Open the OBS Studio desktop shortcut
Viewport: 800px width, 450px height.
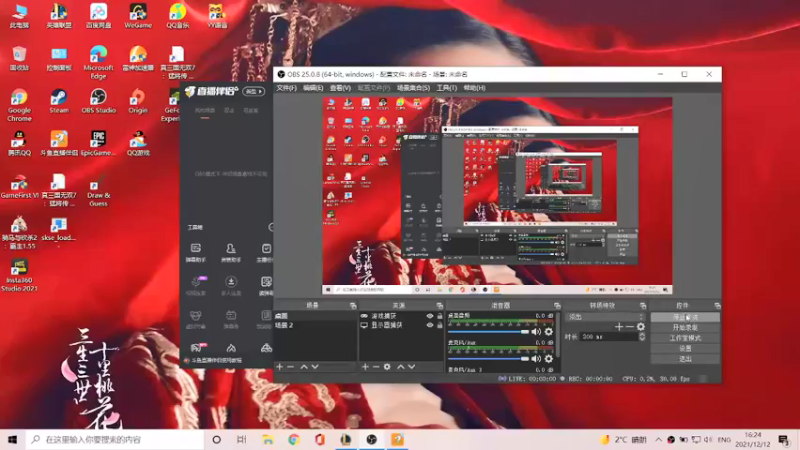(98, 101)
